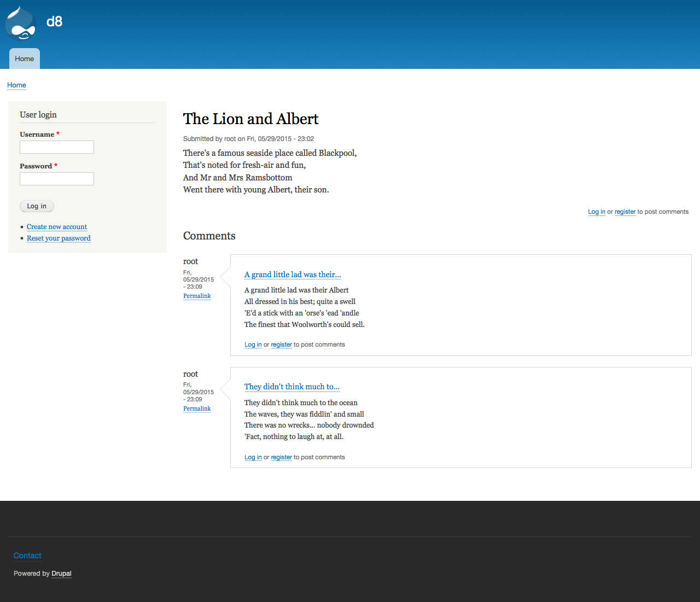Click the heading 'The Lion and Albert'
The image size is (700, 602).
251,119
